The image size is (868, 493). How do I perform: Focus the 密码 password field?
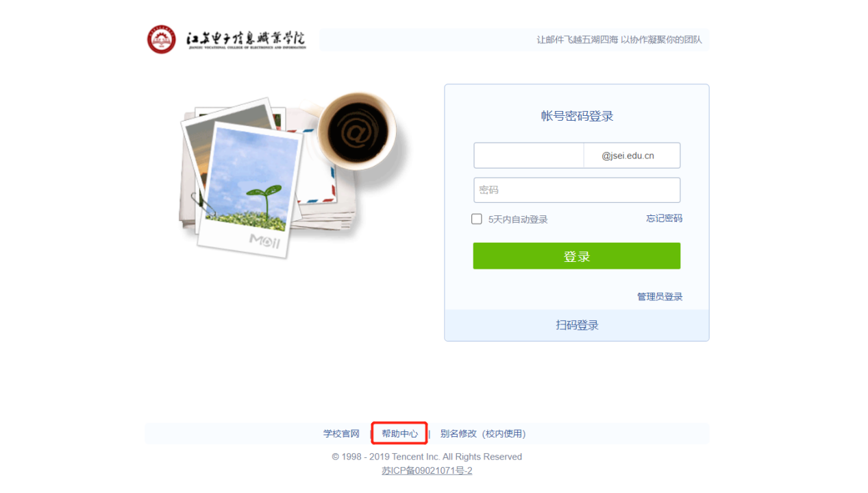click(577, 190)
